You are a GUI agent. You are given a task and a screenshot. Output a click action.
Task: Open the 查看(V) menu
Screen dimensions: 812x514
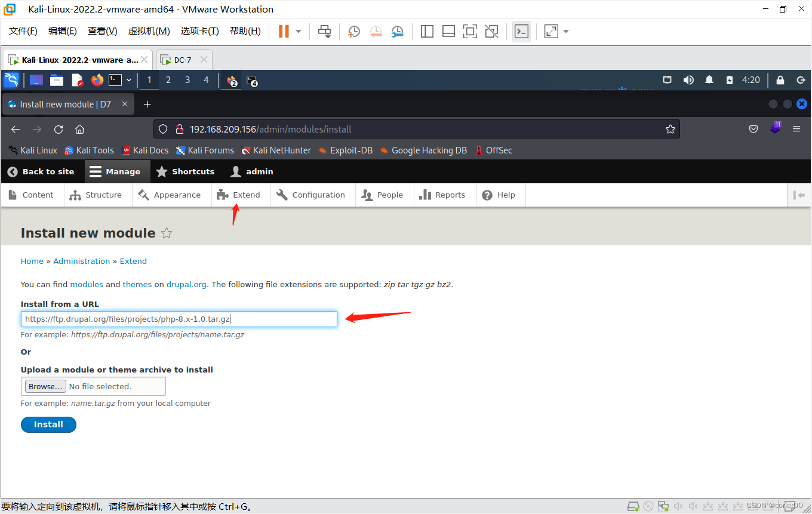click(102, 31)
